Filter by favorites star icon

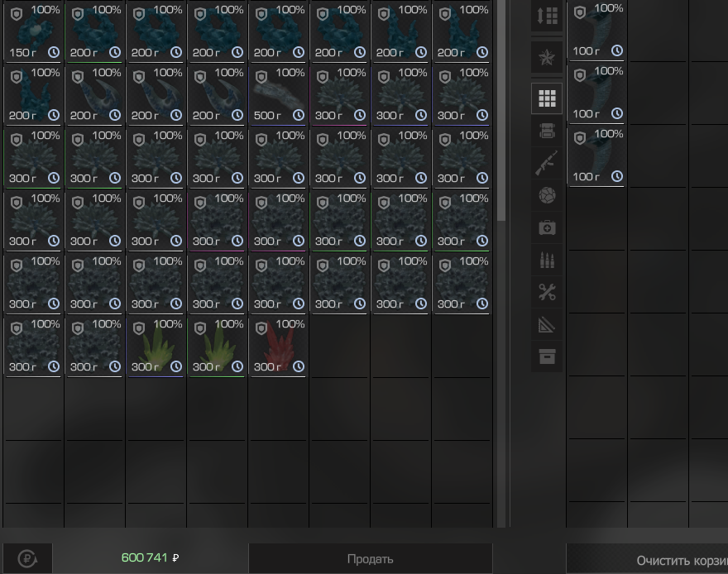[x=547, y=58]
